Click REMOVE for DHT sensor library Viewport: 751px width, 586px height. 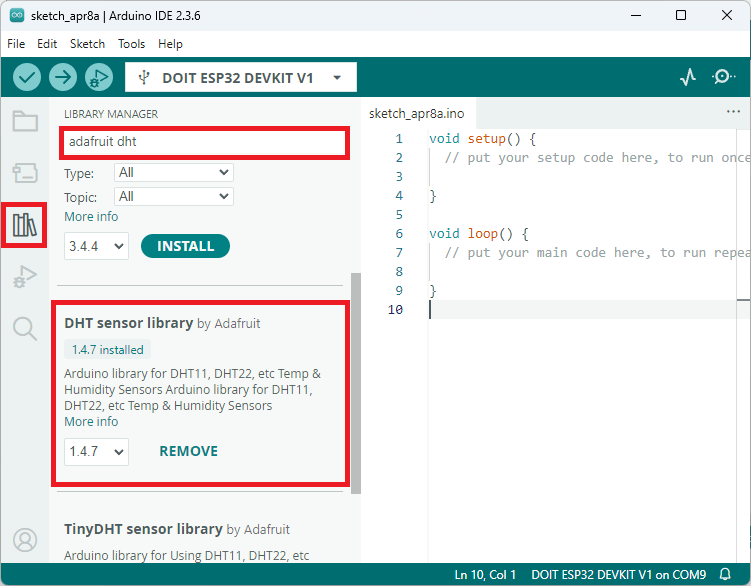pyautogui.click(x=188, y=451)
